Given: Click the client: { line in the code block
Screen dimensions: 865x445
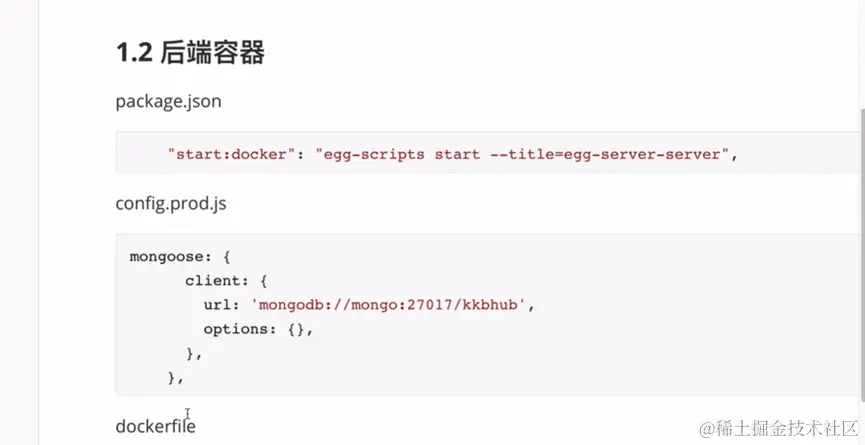Looking at the screenshot, I should 226,281.
